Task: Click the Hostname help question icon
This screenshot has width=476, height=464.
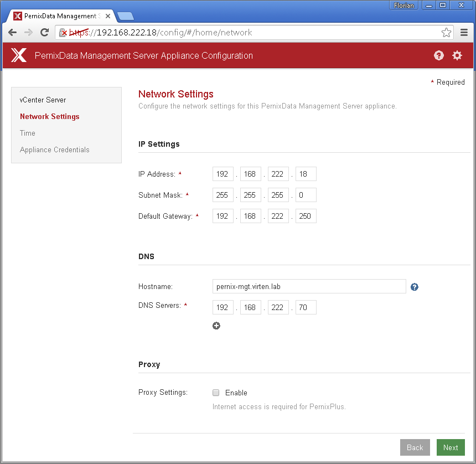Action: [x=415, y=287]
